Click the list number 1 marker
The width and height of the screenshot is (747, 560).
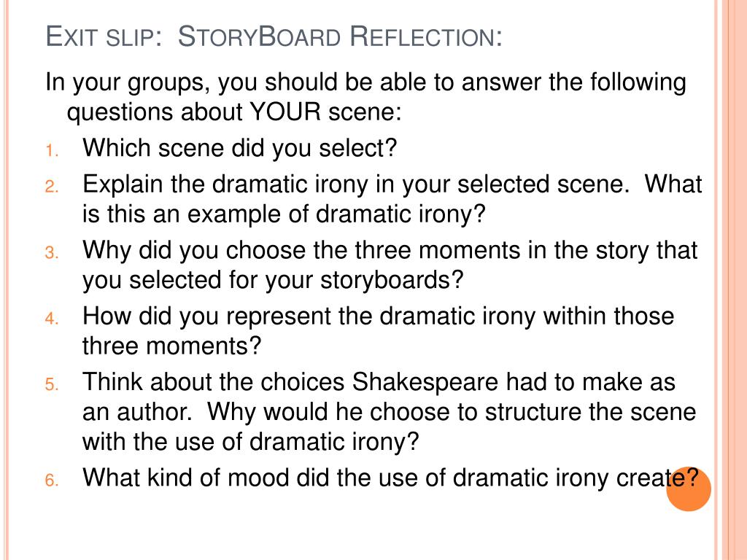point(52,151)
